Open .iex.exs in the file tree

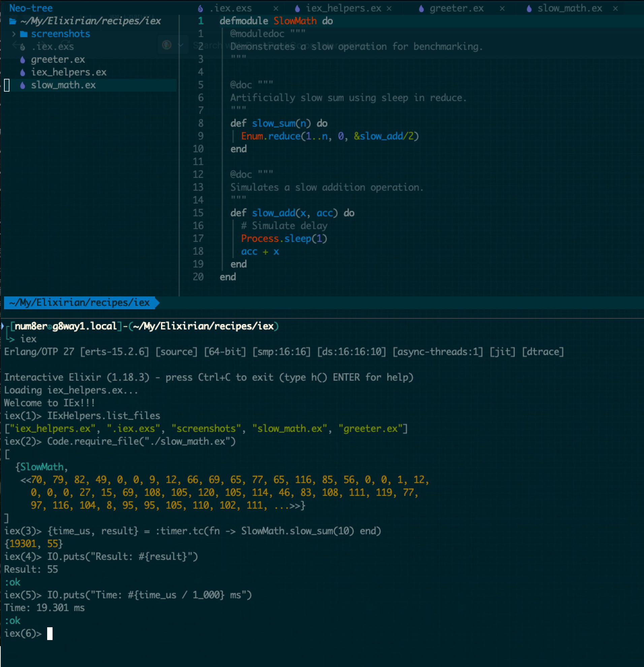click(x=53, y=46)
